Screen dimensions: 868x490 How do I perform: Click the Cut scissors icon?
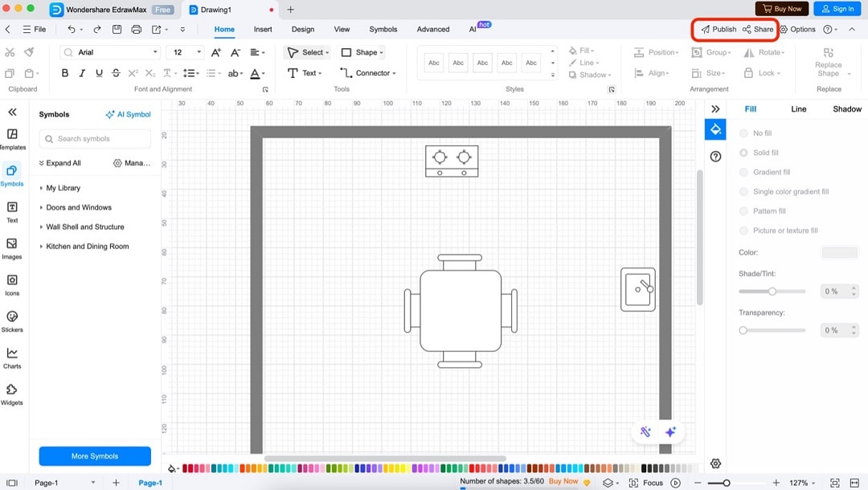(10, 52)
